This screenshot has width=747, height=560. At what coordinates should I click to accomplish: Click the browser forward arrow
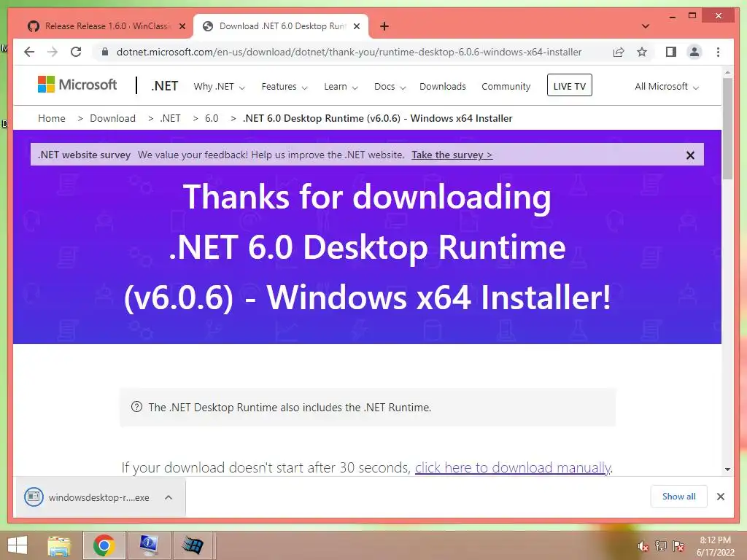53,52
